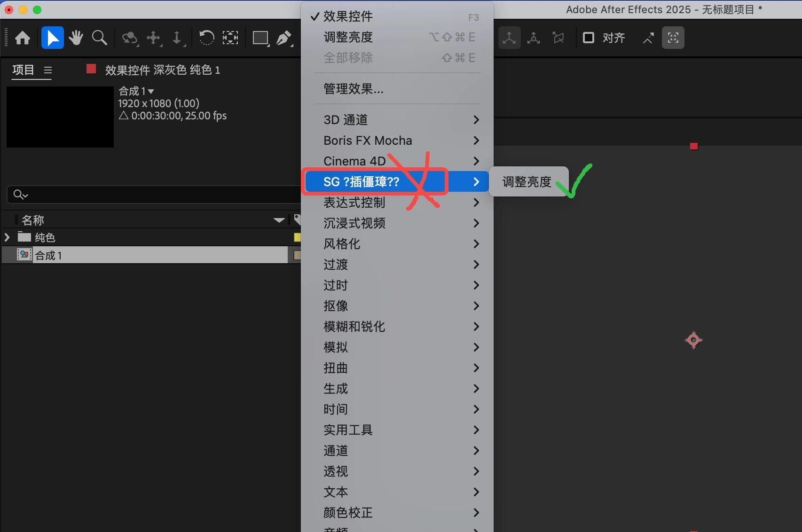Toggle the snap bounding box icon
Image resolution: width=802 pixels, height=532 pixels.
pos(673,38)
